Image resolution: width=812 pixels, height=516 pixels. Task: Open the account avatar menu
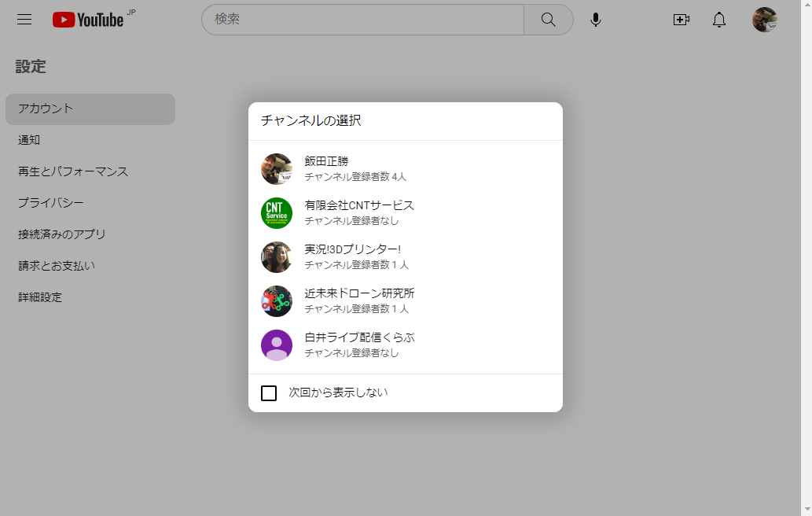(764, 20)
